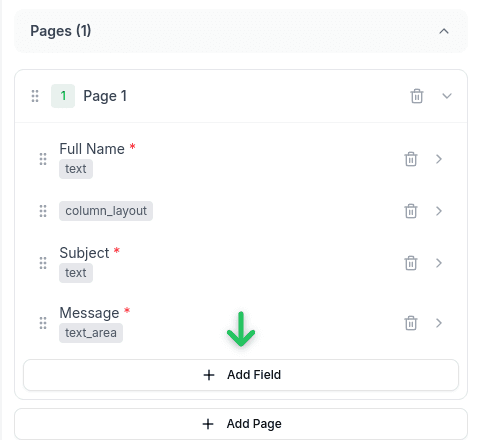
Task: Delete the Subject field
Action: pos(411,263)
